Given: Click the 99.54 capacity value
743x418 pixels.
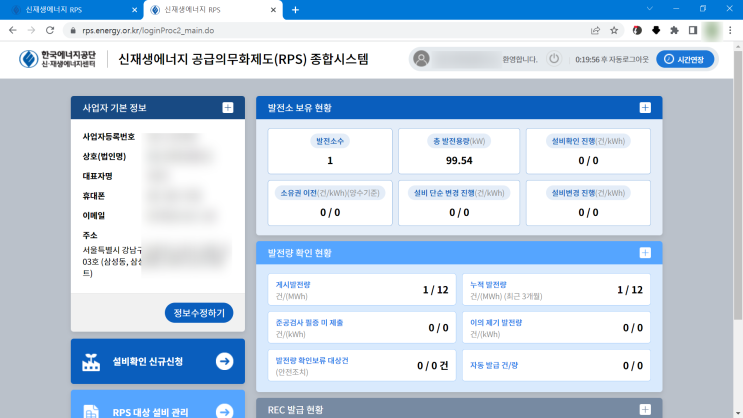Looking at the screenshot, I should [x=459, y=161].
